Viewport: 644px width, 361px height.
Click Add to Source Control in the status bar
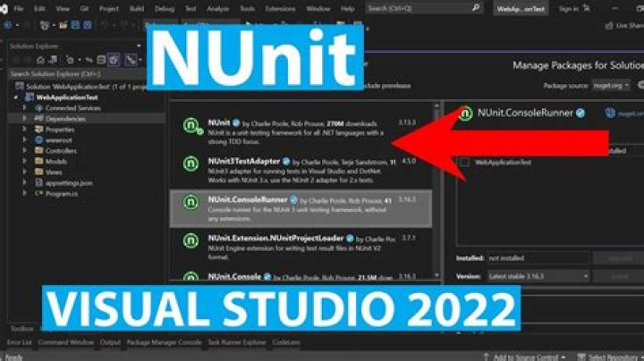526,357
